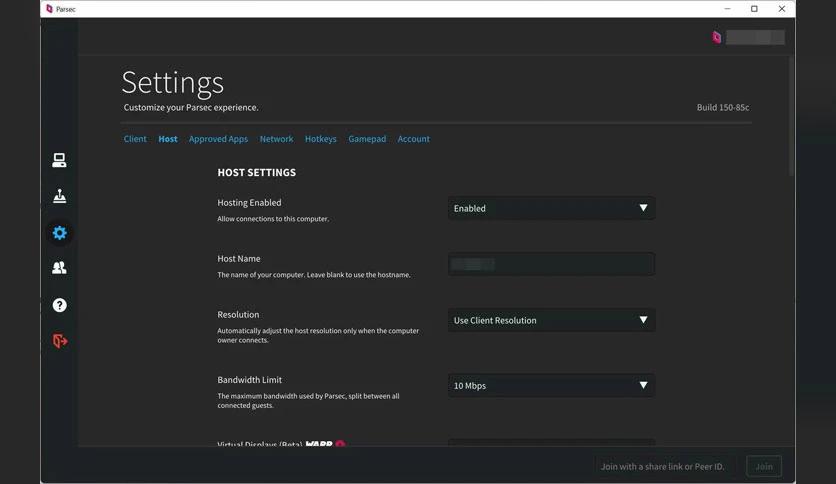836x484 pixels.
Task: Switch to the Network tab
Action: [x=276, y=139]
